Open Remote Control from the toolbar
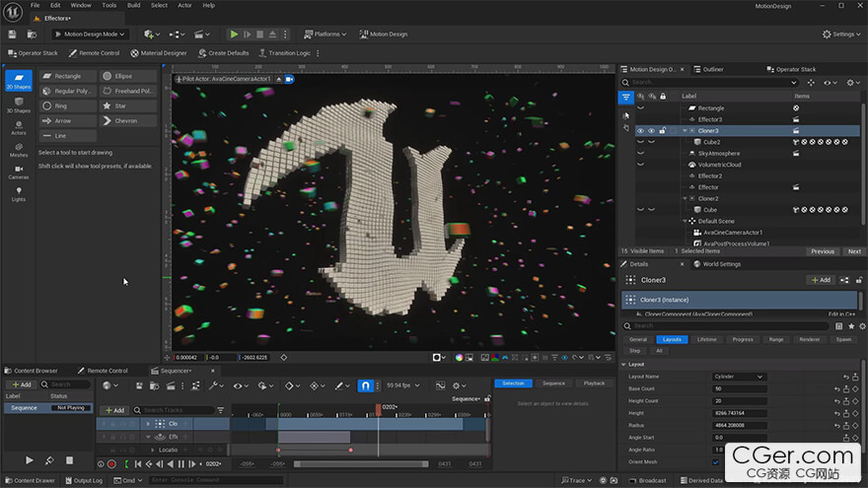 click(94, 53)
